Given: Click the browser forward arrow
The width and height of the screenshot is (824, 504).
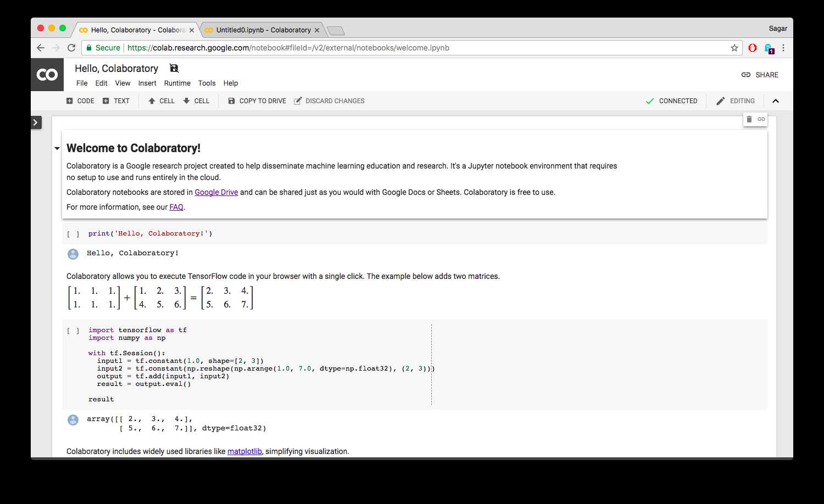Looking at the screenshot, I should pyautogui.click(x=56, y=48).
